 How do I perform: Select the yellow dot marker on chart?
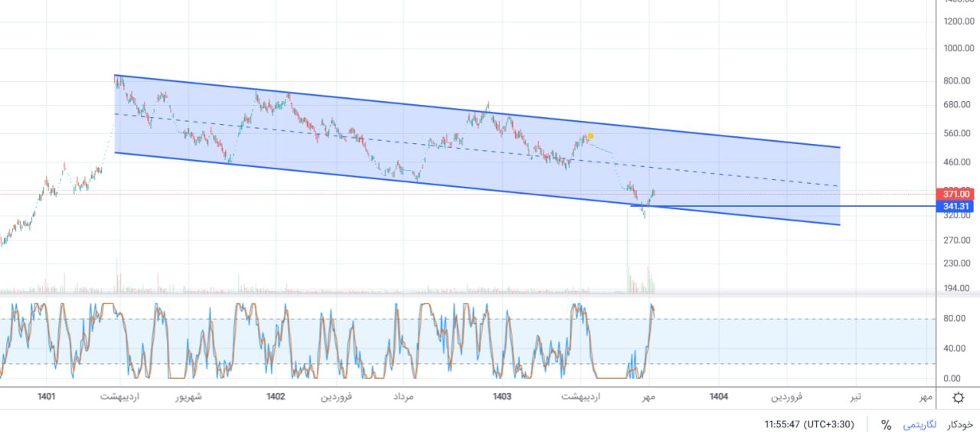coord(590,136)
